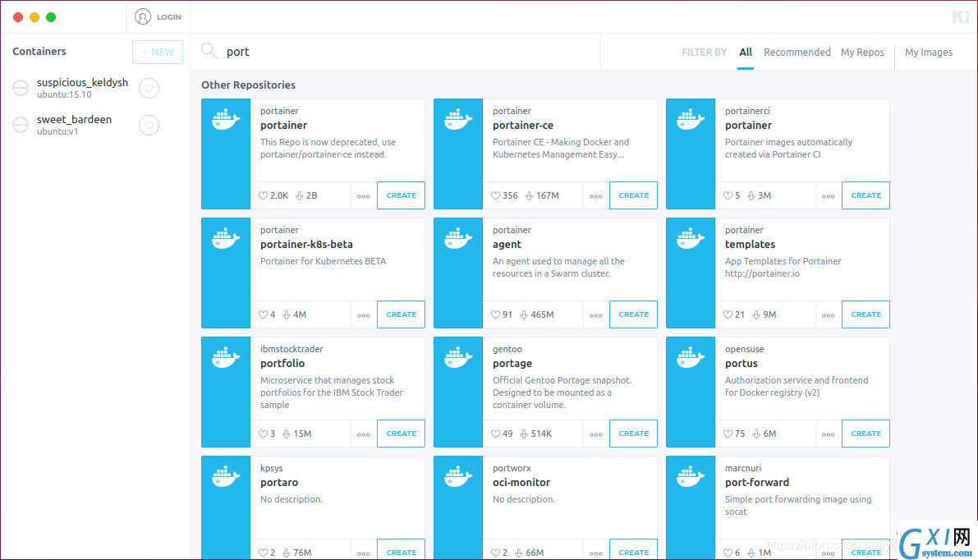Favorite the suspicious_keldysh container heart icon

point(149,89)
